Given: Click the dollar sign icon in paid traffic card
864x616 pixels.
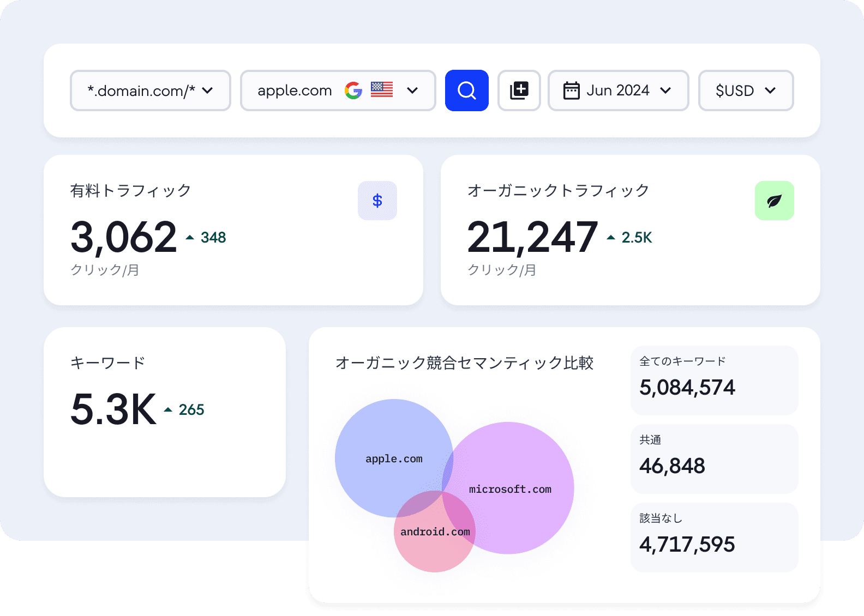Looking at the screenshot, I should pos(377,201).
